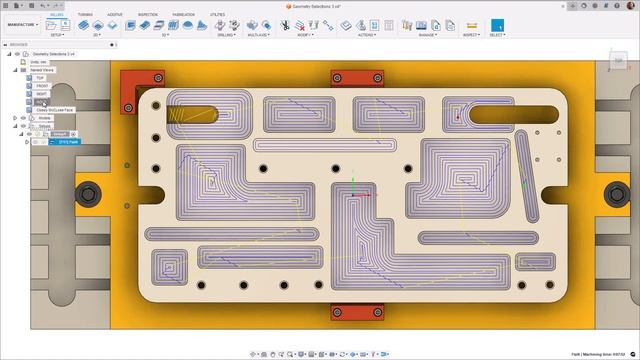Open the MANAGE dropdown menu

(x=427, y=35)
